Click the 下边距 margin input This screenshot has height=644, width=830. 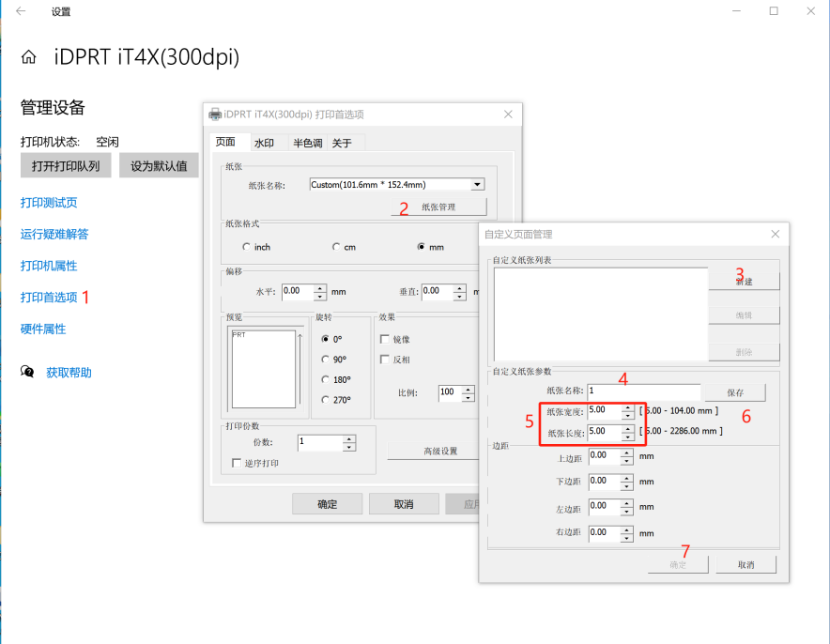[x=604, y=482]
